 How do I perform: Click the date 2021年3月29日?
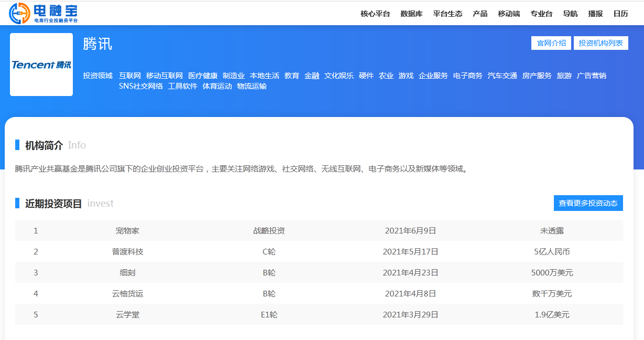pyautogui.click(x=410, y=314)
